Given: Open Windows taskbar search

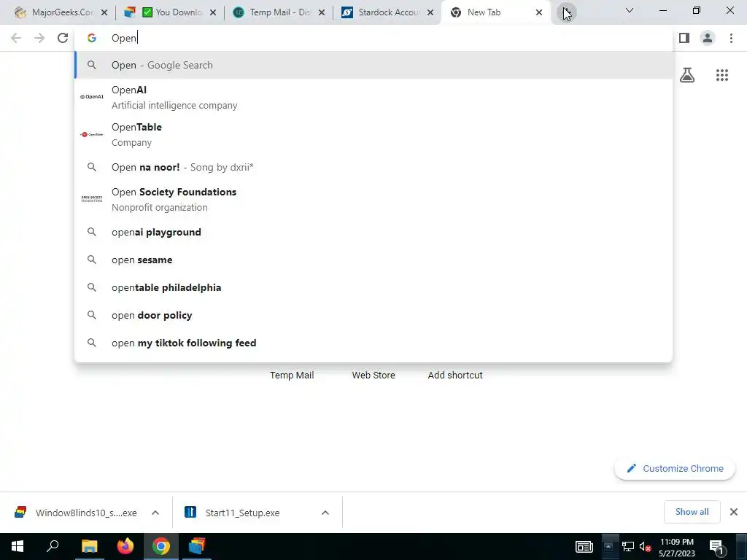Looking at the screenshot, I should [x=53, y=547].
